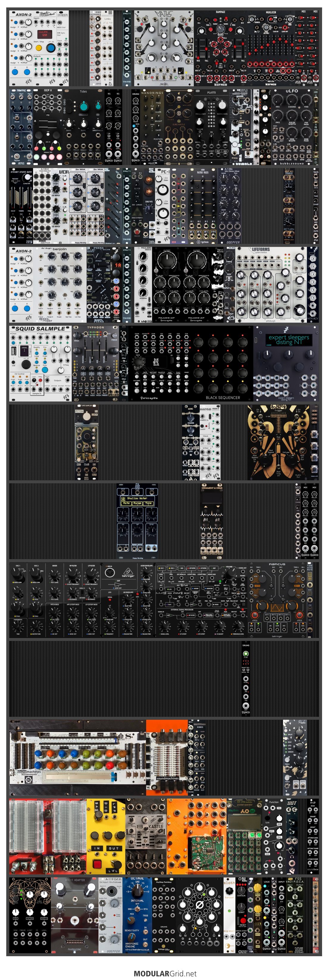Open the KINKS module

coord(200,758)
